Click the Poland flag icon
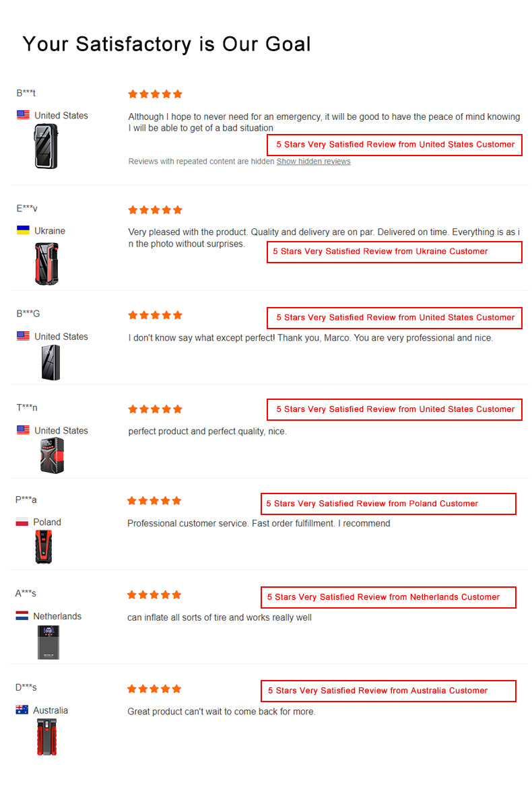This screenshot has width=532, height=785. [x=22, y=522]
